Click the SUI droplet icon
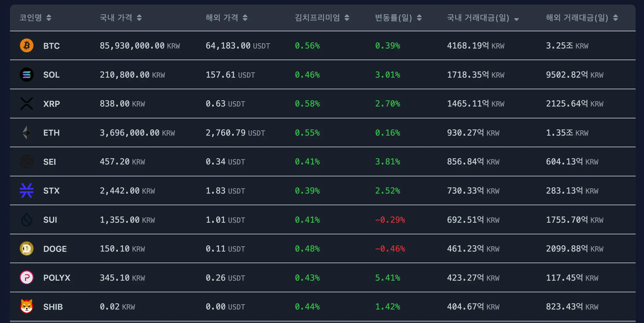Viewport: 644px width, 323px height. pyautogui.click(x=27, y=220)
